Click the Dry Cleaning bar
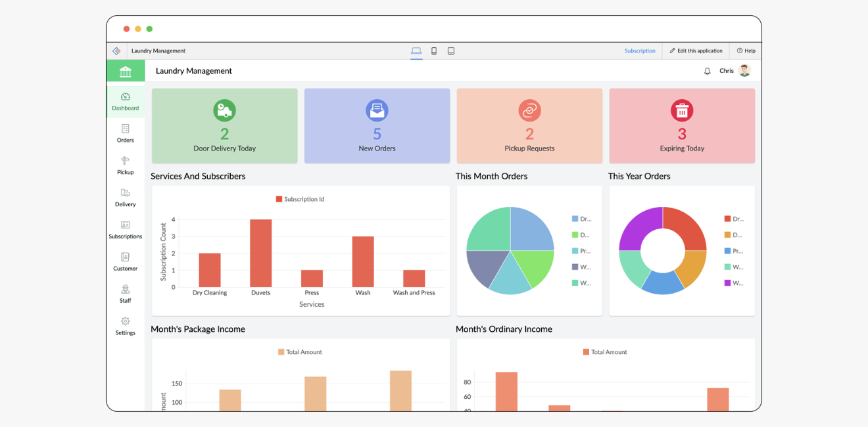The image size is (868, 427). [x=210, y=270]
